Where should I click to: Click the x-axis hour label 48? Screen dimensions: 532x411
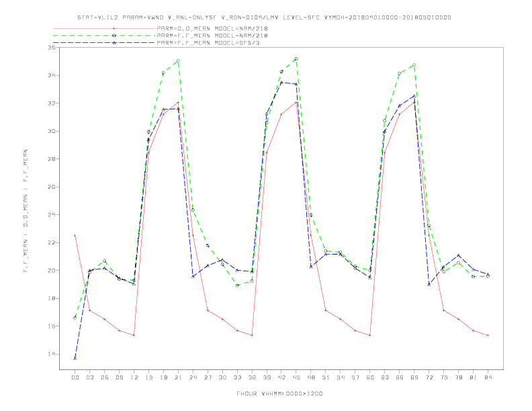[x=311, y=377]
